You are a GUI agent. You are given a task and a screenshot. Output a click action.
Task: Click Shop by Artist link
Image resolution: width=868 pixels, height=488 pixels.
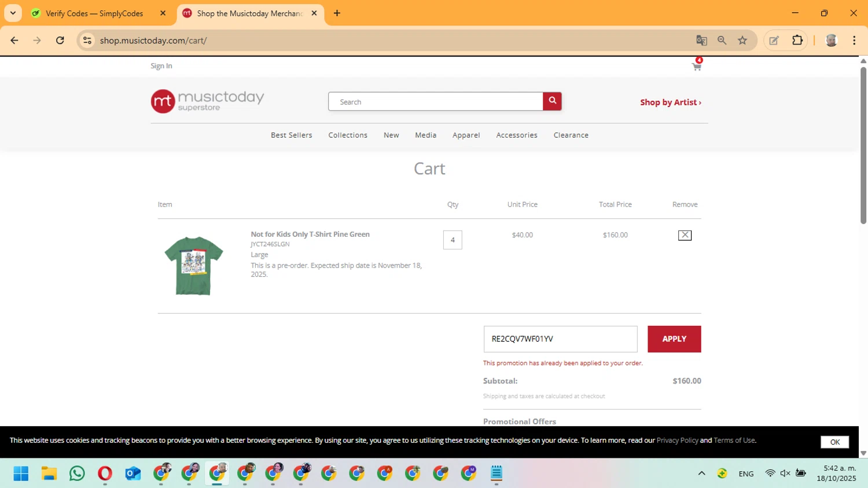coord(671,102)
